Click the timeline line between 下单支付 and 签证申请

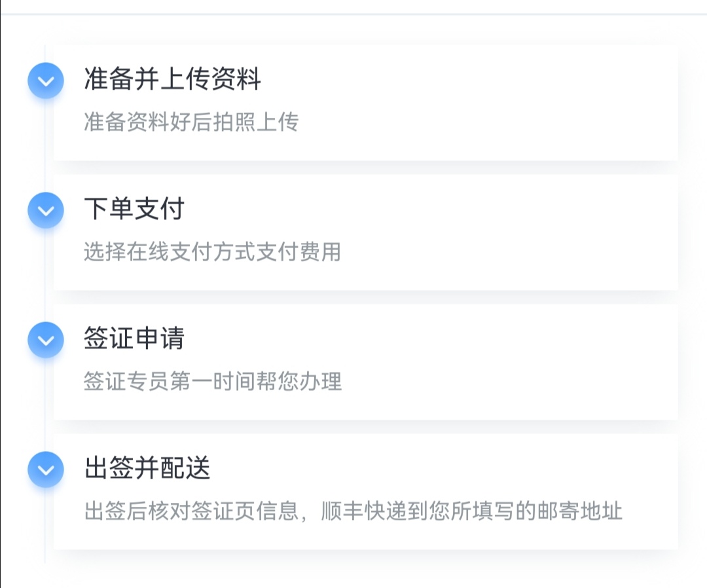[x=45, y=275]
